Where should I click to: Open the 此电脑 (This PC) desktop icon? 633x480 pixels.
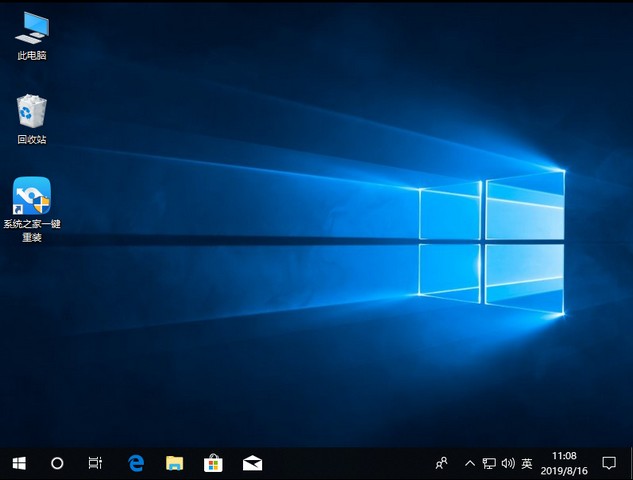(x=31, y=28)
